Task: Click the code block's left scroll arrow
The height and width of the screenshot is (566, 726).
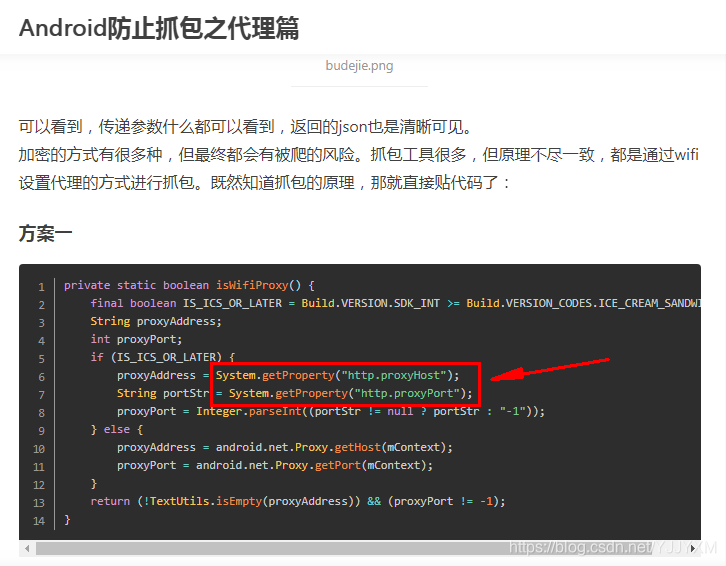Action: click(27, 548)
